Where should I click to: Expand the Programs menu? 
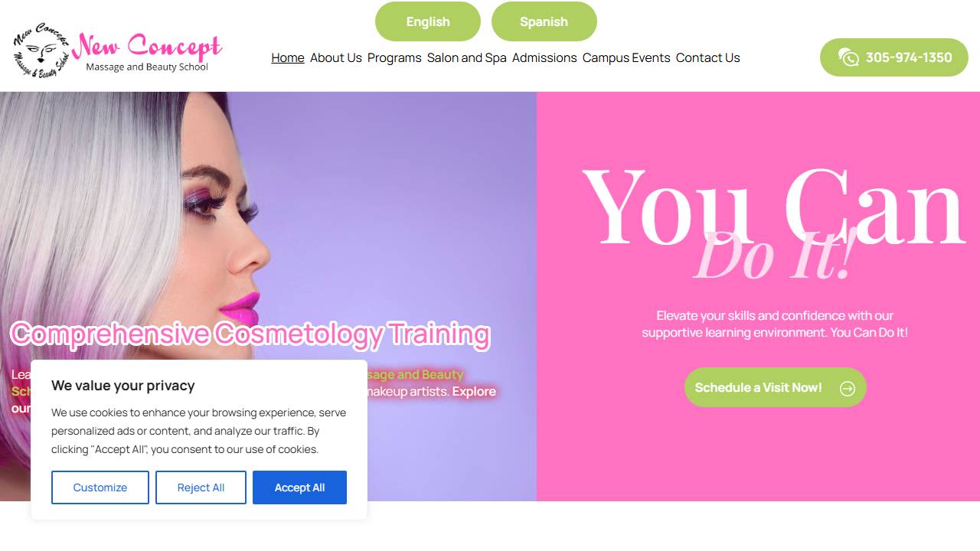point(394,58)
